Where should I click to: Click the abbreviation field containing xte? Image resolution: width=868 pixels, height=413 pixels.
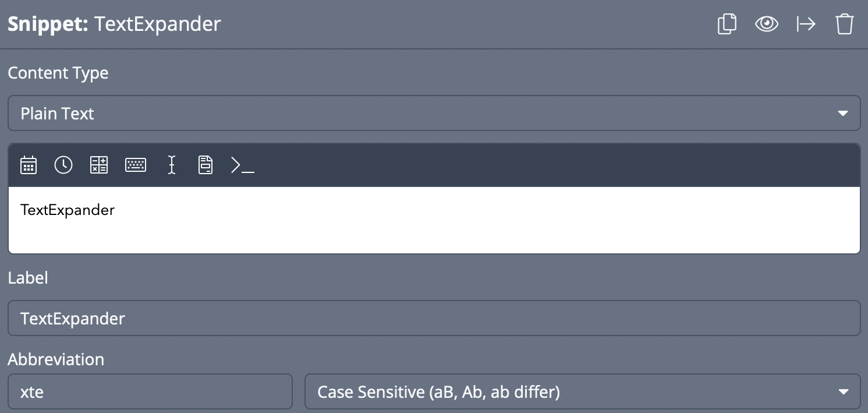(150, 391)
